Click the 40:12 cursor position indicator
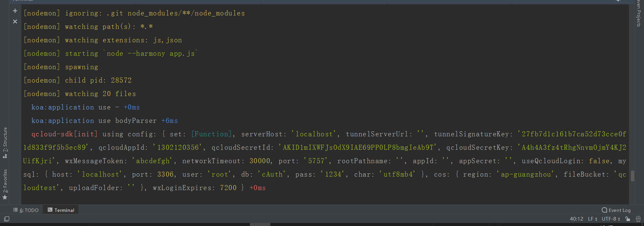Image resolution: width=644 pixels, height=226 pixels. (576, 219)
